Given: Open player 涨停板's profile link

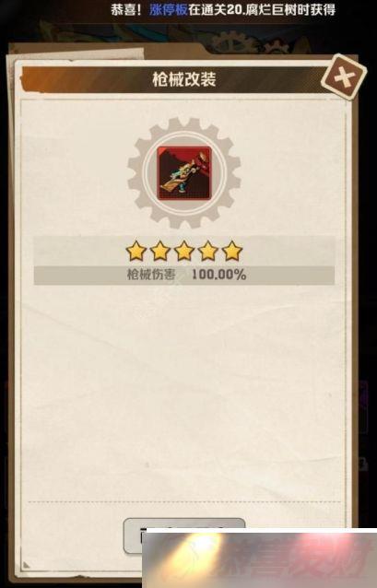Looking at the screenshot, I should point(169,9).
